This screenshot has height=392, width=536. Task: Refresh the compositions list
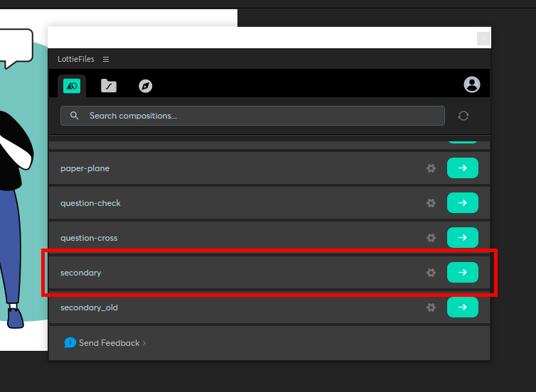(463, 116)
